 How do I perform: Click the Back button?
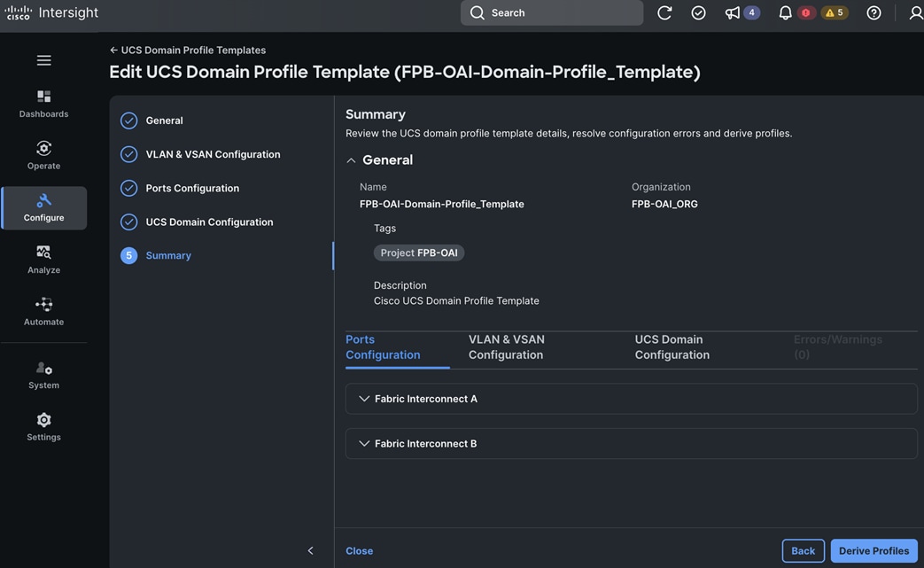804,551
